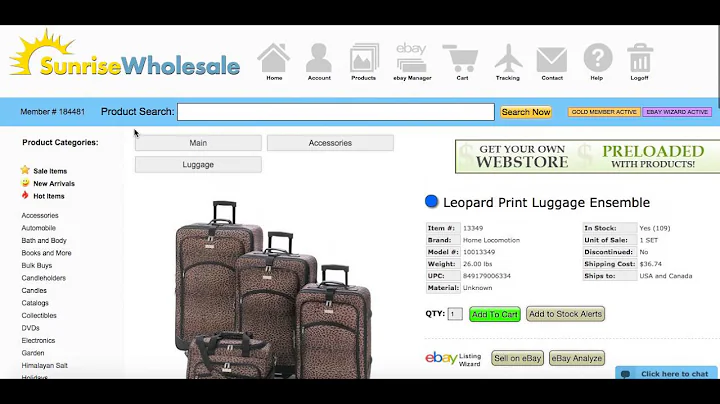
Task: Click the blue circle beside product title
Action: tap(431, 201)
